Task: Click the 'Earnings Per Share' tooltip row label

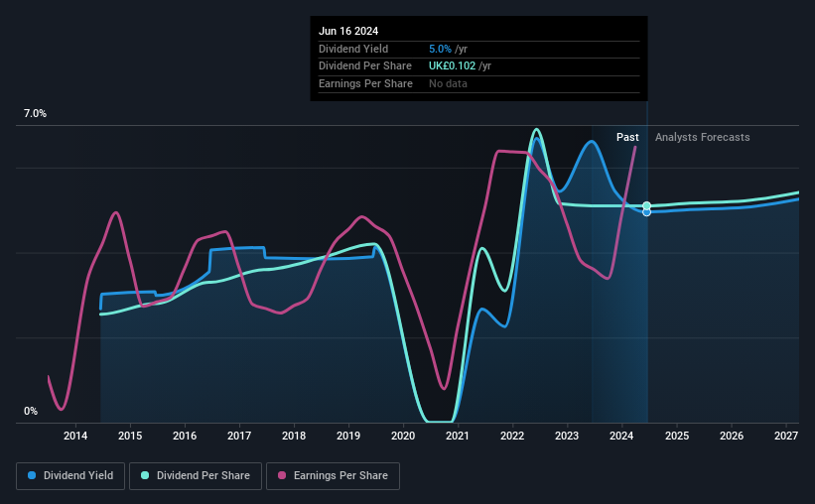Action: (x=365, y=83)
